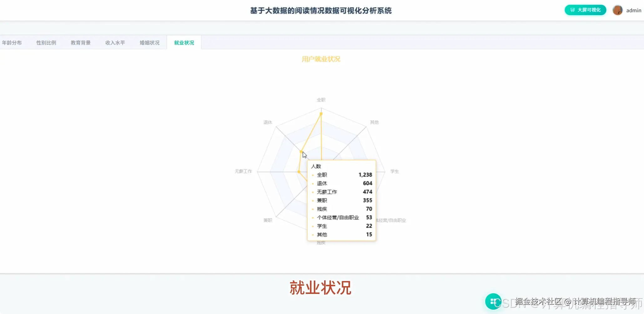Click the dot marker beside 退休 in tooltip

(x=313, y=183)
